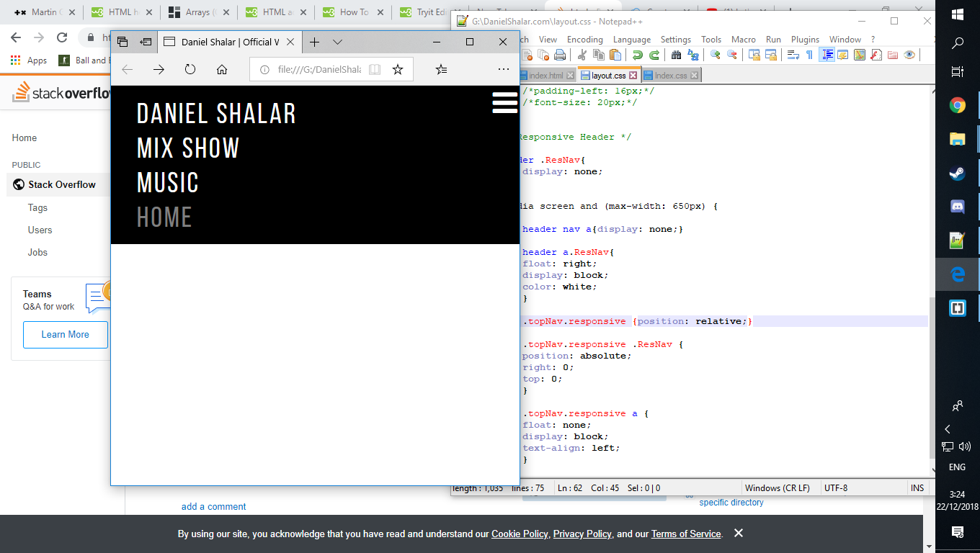
Task: Toggle word wrap in Notepad++ toolbar
Action: [x=793, y=55]
